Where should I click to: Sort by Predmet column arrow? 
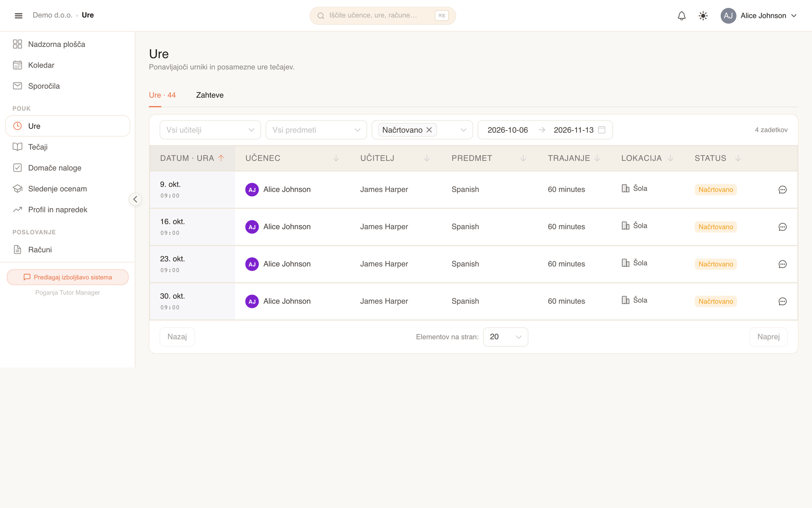tap(523, 158)
